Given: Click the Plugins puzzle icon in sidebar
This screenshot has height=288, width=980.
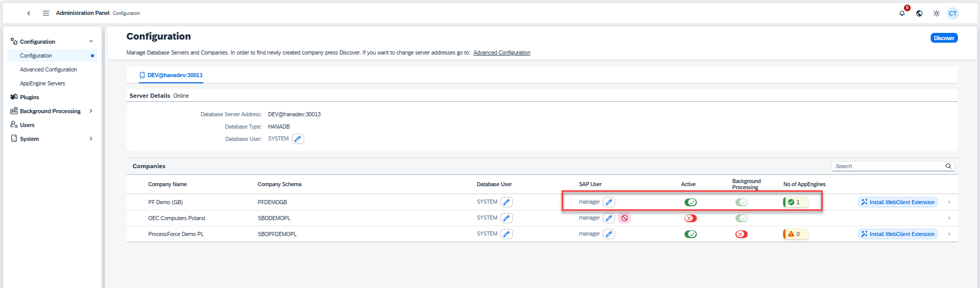Looking at the screenshot, I should pos(14,97).
